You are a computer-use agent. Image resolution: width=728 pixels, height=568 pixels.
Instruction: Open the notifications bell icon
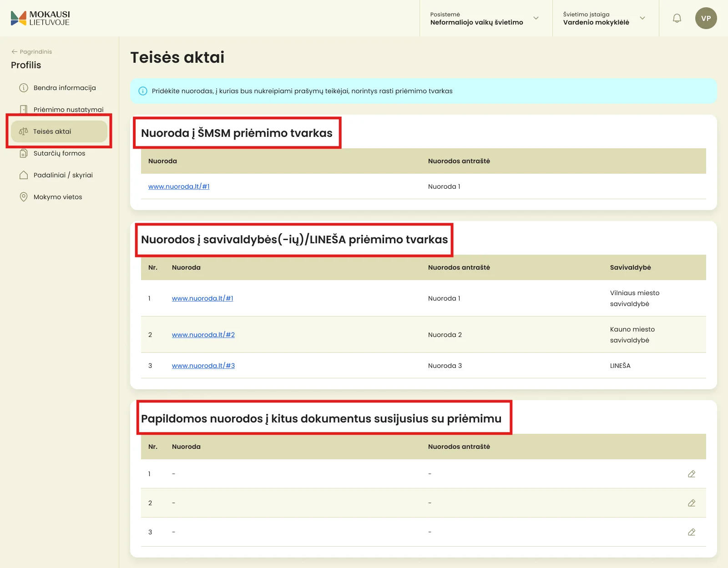(677, 18)
